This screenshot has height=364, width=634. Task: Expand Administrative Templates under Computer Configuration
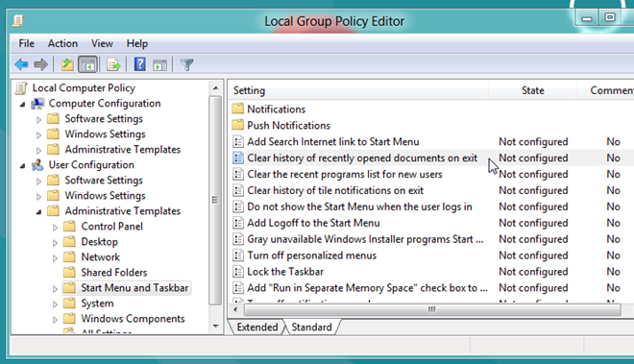coord(38,151)
